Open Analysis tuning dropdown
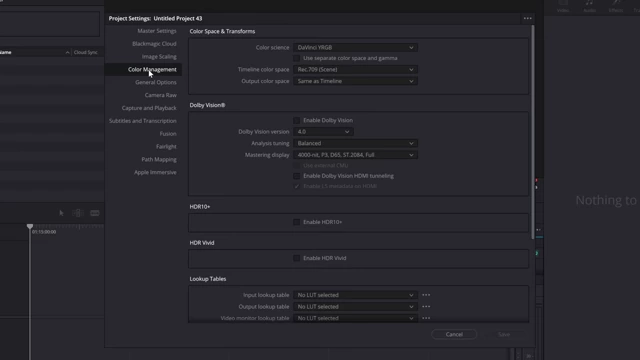 (355, 143)
